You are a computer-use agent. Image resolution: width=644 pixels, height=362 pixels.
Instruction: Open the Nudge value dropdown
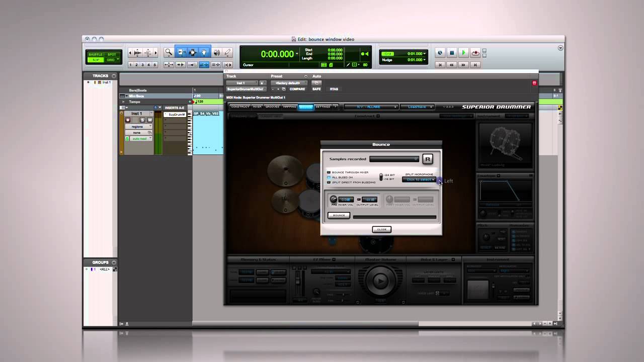425,60
